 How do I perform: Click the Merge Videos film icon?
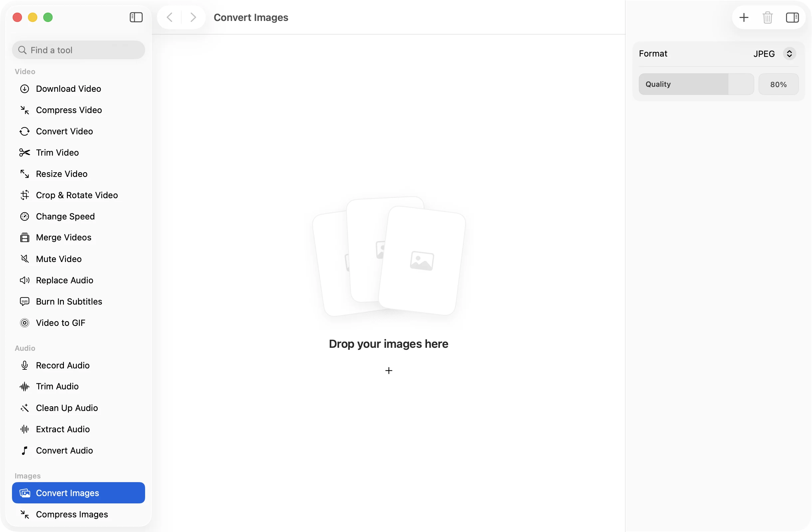(x=25, y=237)
